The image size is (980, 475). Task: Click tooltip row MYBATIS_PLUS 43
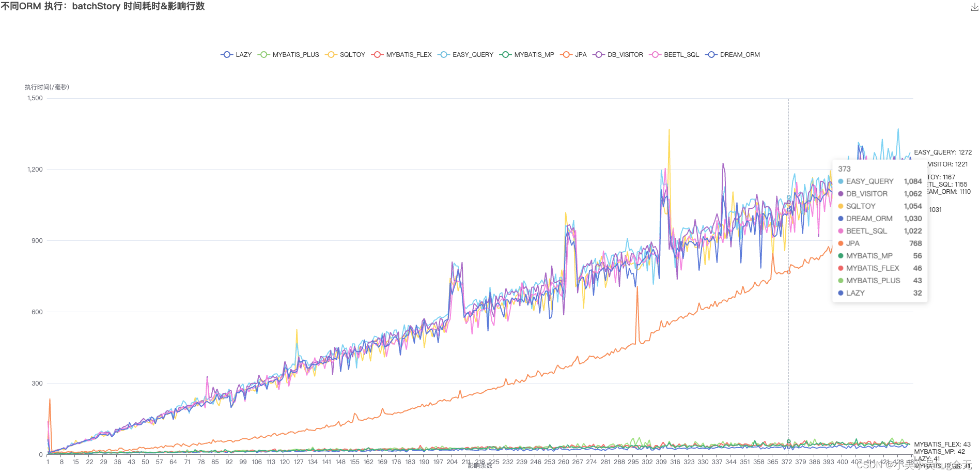880,281
